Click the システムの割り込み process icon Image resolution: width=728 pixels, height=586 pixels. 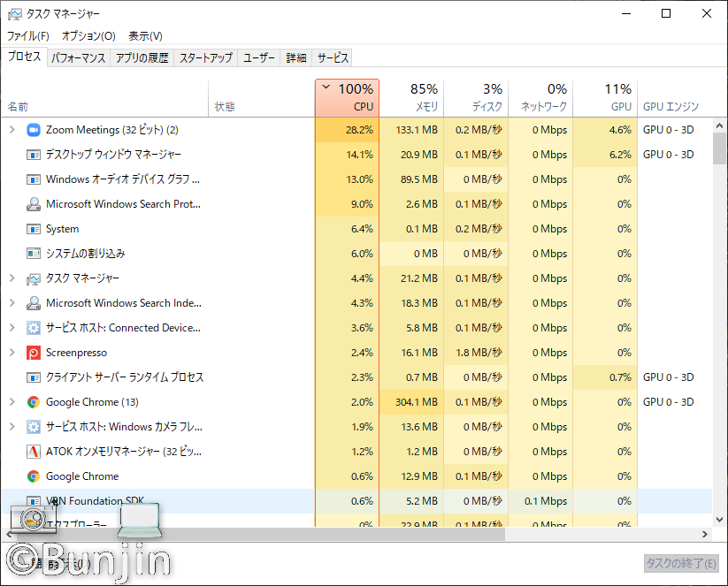point(33,254)
